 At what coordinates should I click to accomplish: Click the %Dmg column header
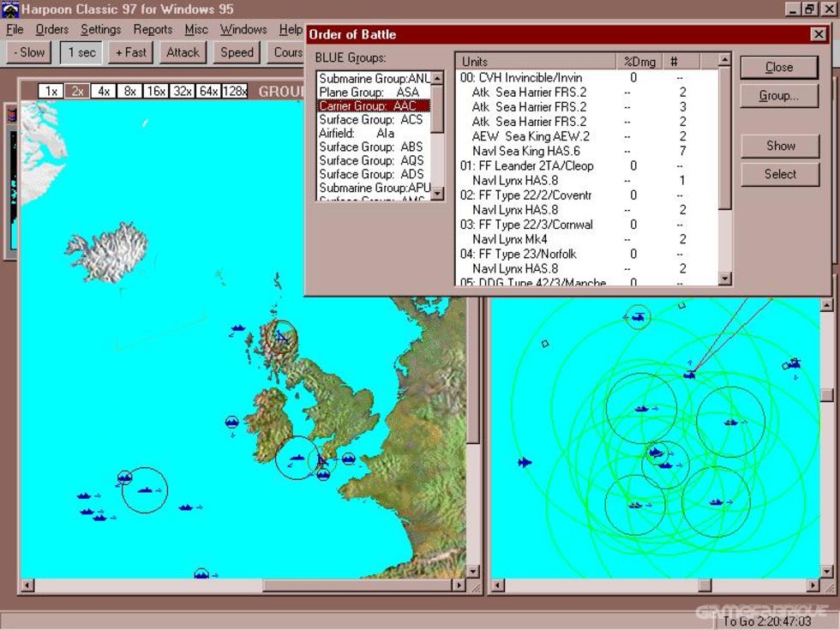click(x=639, y=62)
